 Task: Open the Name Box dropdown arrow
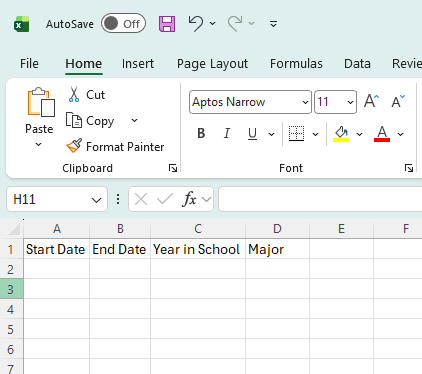pyautogui.click(x=96, y=200)
